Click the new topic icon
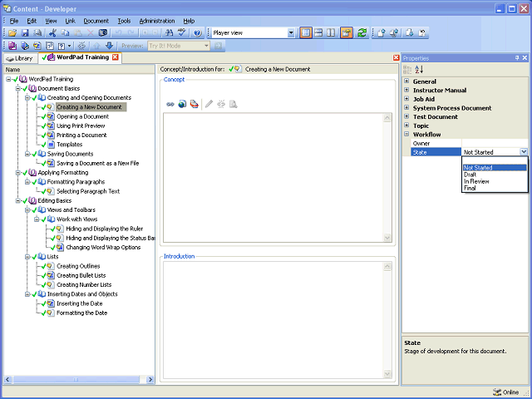Screen dimensions: 532x399 37,46
